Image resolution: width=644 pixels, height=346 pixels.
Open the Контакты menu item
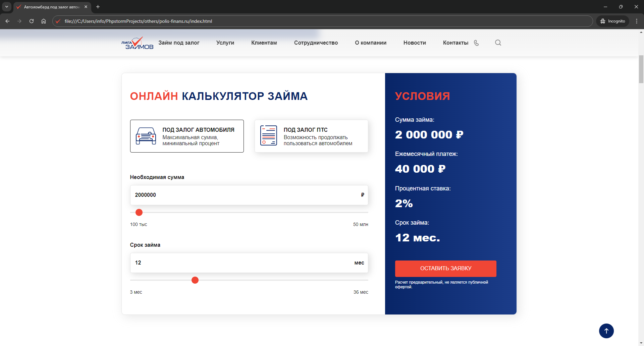click(455, 43)
